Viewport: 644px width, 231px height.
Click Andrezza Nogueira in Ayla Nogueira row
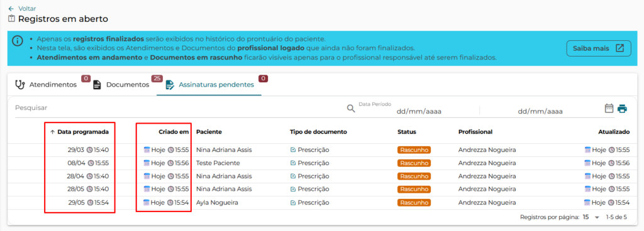tap(487, 202)
